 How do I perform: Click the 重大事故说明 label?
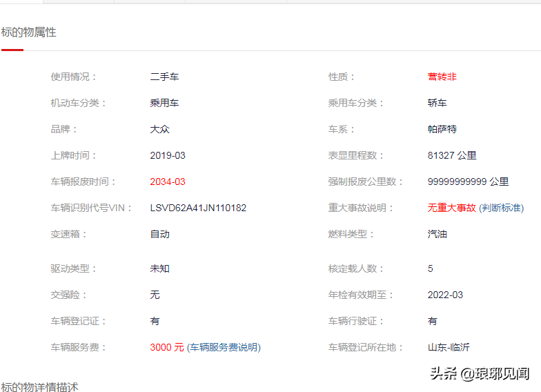click(x=360, y=208)
